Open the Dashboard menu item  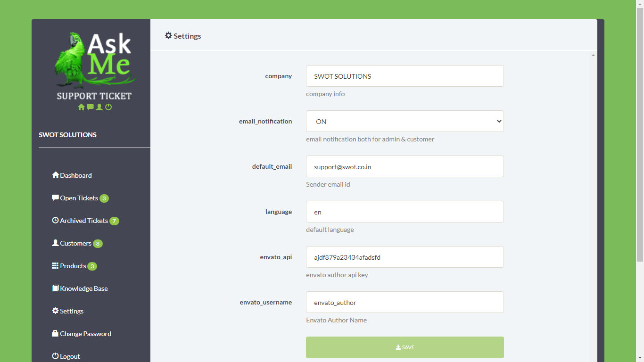pos(72,175)
